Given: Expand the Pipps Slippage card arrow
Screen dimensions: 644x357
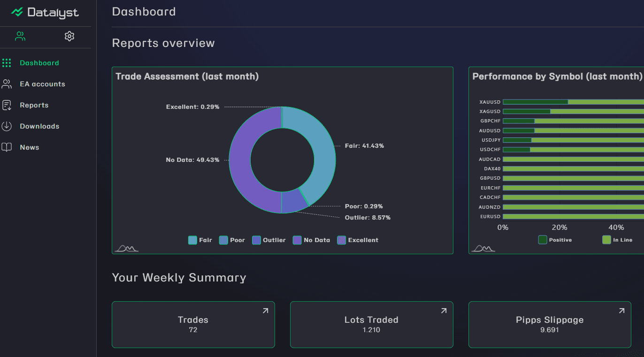Looking at the screenshot, I should coord(621,311).
